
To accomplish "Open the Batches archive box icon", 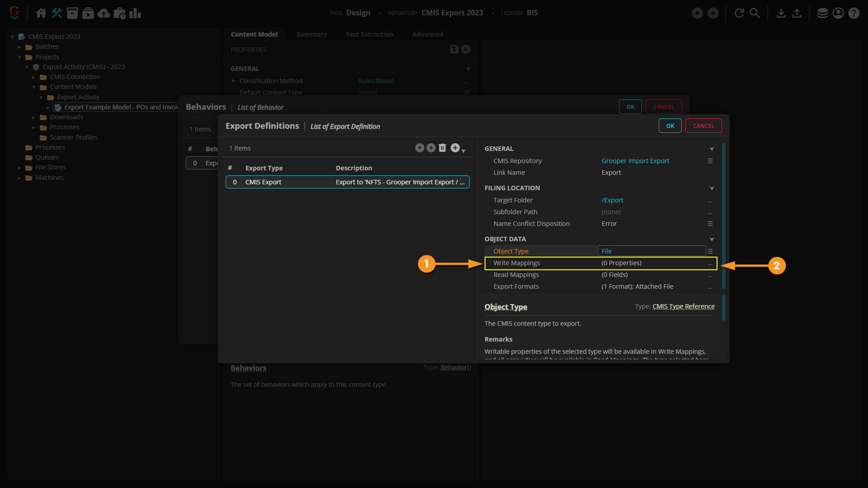I will click(72, 13).
